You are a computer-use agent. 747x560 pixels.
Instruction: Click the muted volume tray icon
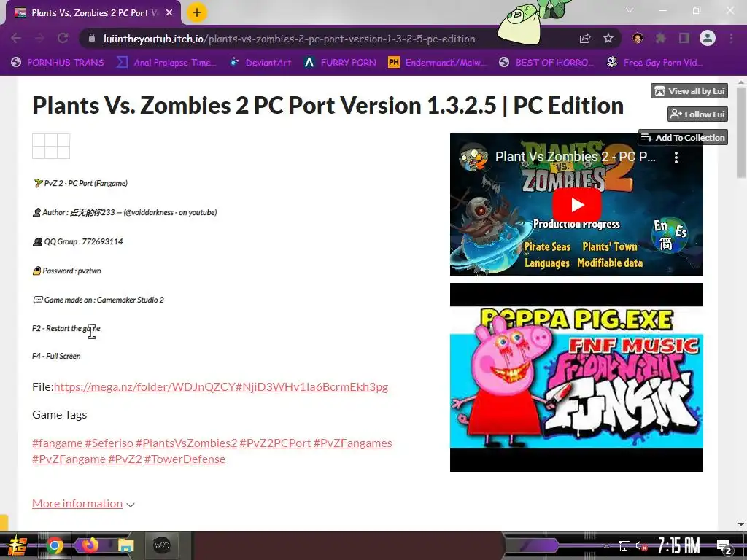[641, 545]
